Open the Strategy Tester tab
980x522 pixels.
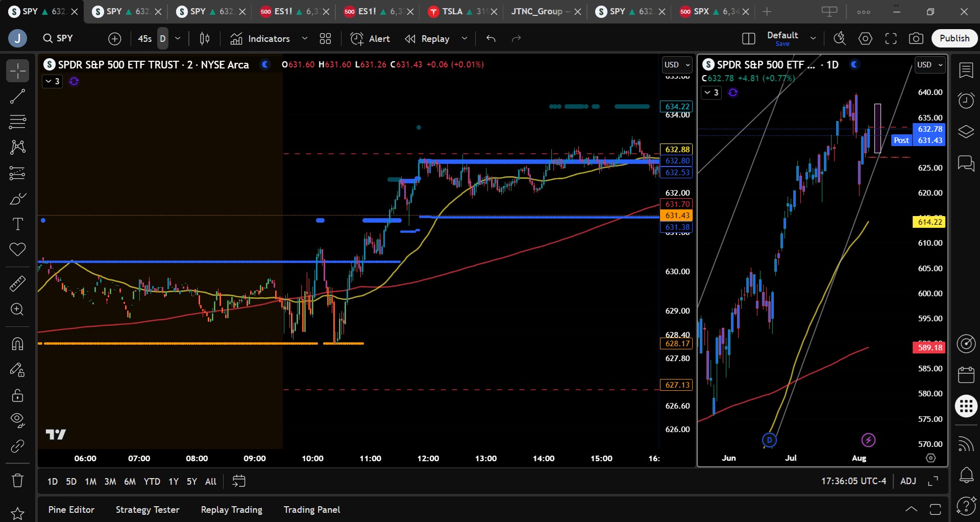point(148,510)
